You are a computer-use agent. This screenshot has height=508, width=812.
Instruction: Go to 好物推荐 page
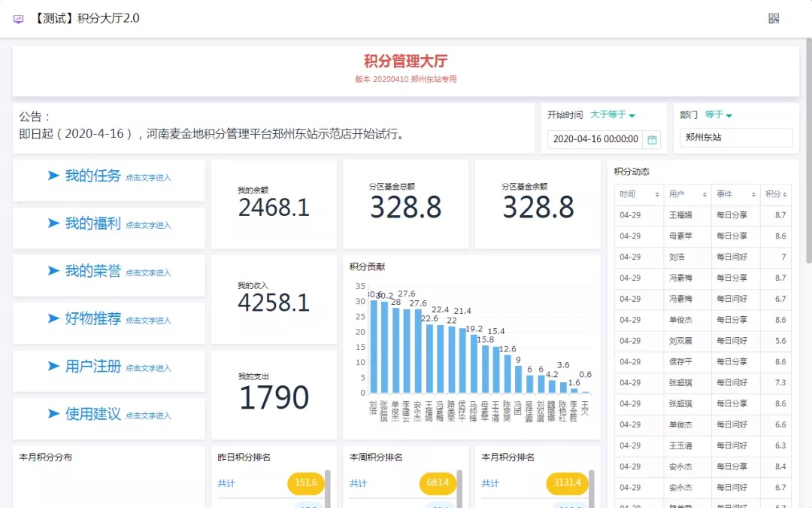(93, 319)
